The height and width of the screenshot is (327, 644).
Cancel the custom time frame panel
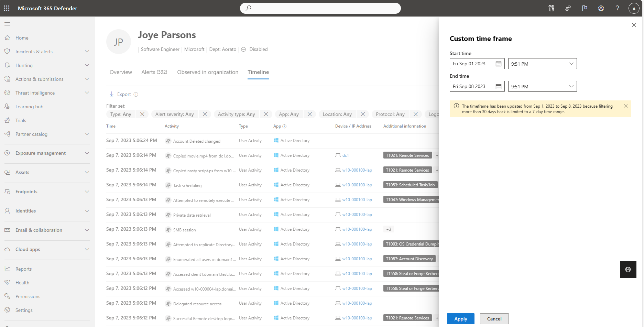(x=494, y=319)
